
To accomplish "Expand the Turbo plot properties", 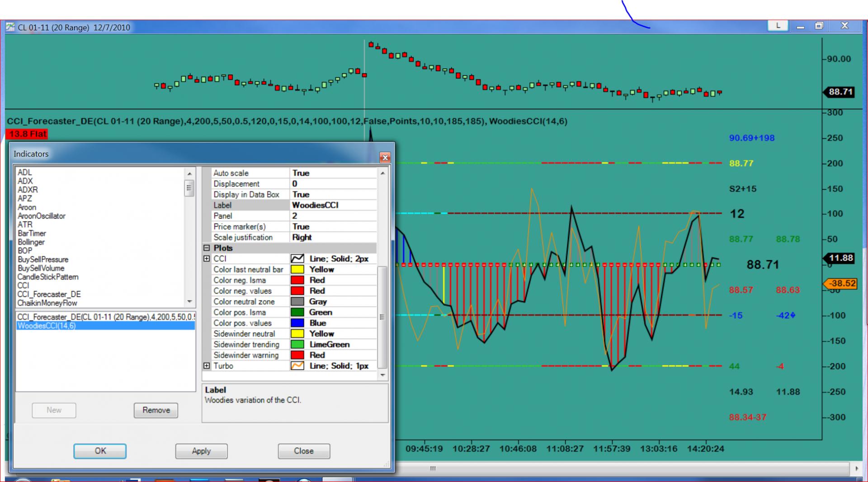I will tap(207, 366).
